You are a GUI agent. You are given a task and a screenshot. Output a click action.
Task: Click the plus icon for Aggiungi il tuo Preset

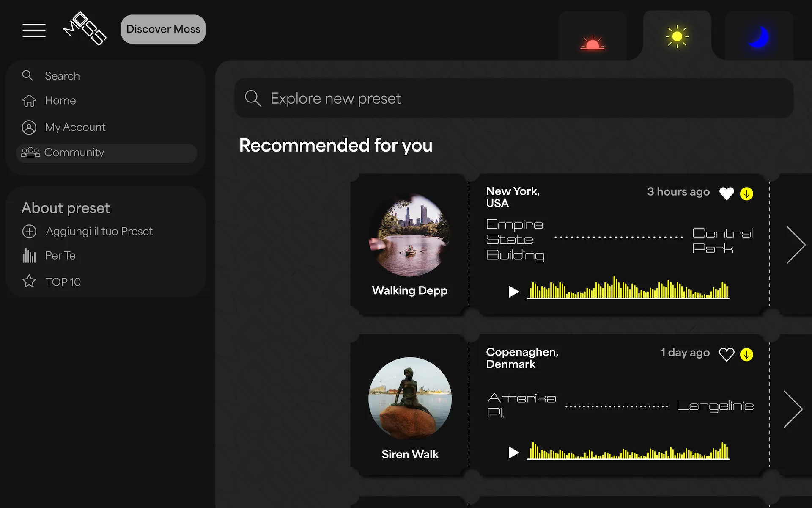(x=29, y=232)
